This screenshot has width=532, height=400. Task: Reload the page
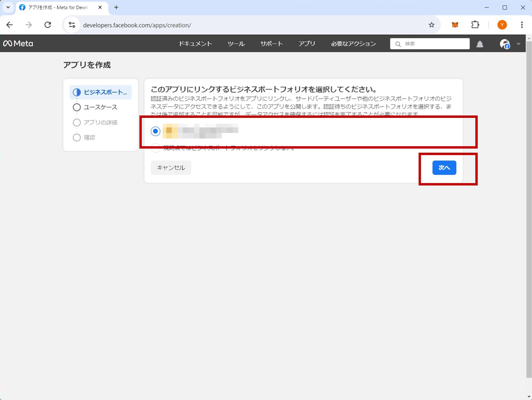(48, 25)
